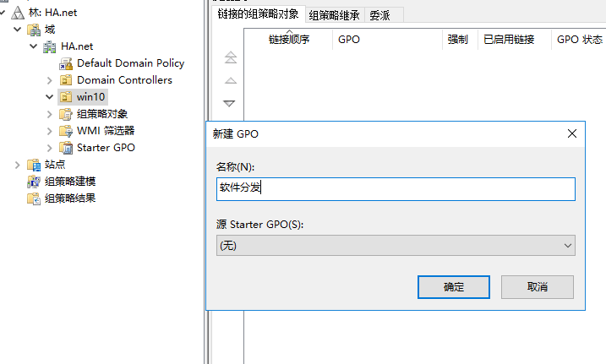Click the 名称 text input field

tap(396, 188)
